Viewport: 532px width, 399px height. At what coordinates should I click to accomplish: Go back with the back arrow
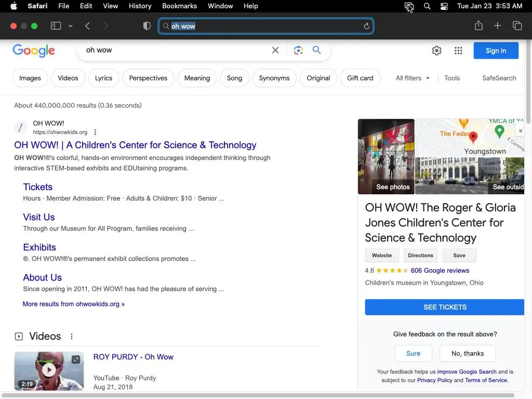(87, 26)
